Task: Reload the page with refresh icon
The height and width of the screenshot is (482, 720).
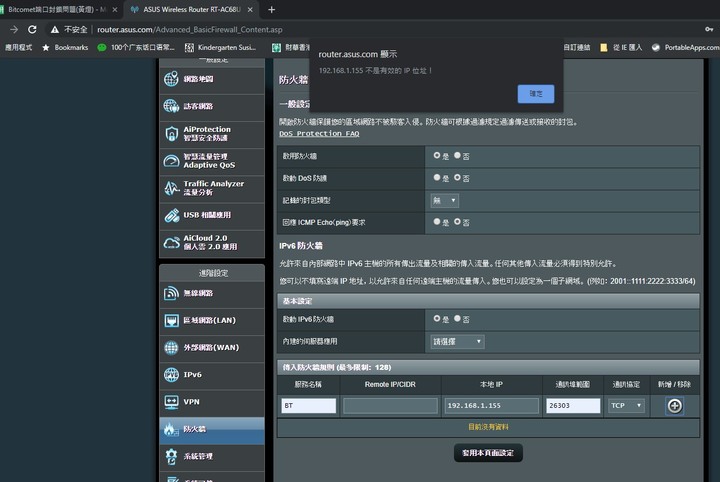Action: [32, 29]
